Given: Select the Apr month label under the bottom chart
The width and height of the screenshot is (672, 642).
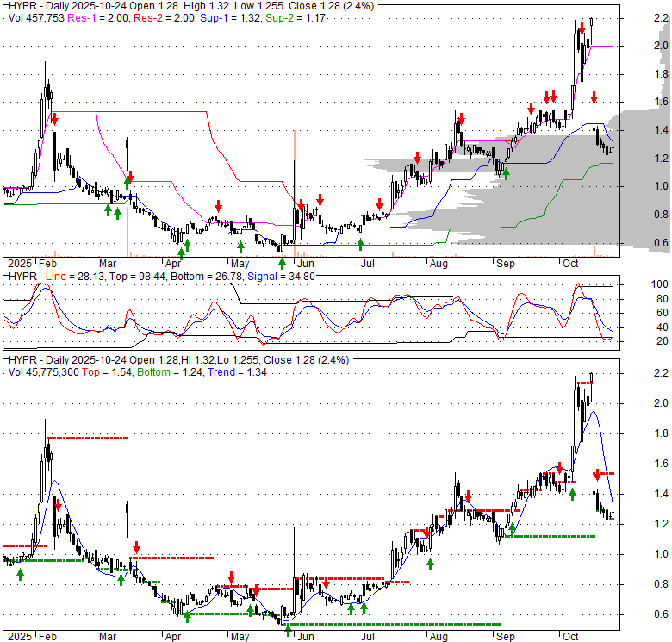Looking at the screenshot, I should (x=173, y=637).
